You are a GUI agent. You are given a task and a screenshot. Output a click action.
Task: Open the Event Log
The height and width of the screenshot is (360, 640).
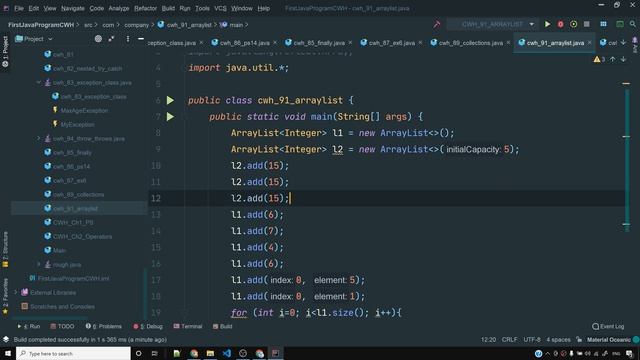coord(608,327)
